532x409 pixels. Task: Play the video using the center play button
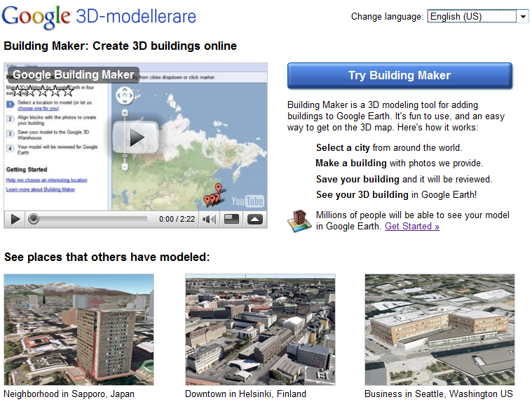(x=136, y=138)
